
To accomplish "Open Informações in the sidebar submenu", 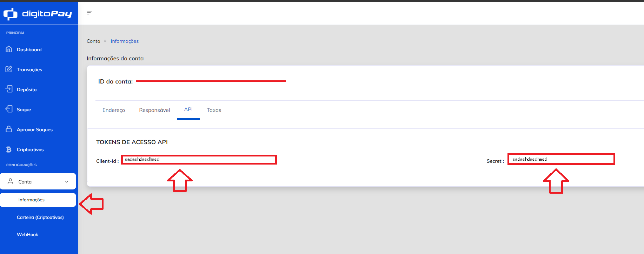I will coord(32,200).
